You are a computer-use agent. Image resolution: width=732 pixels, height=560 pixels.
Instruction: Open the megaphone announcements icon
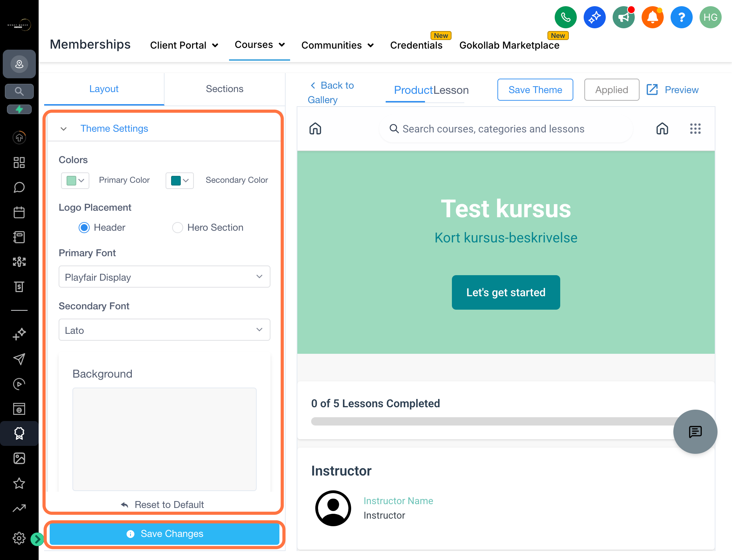[623, 17]
